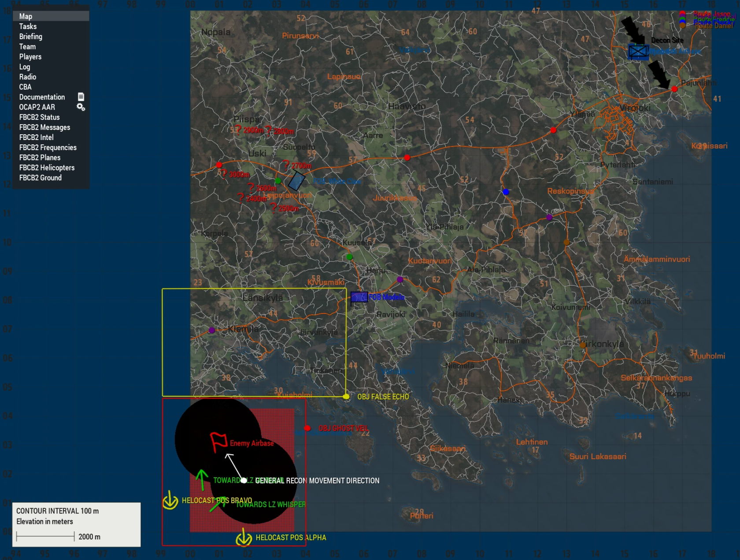Click the OBJ FALSE ECHO yellow marker
740x560 pixels.
click(x=346, y=396)
